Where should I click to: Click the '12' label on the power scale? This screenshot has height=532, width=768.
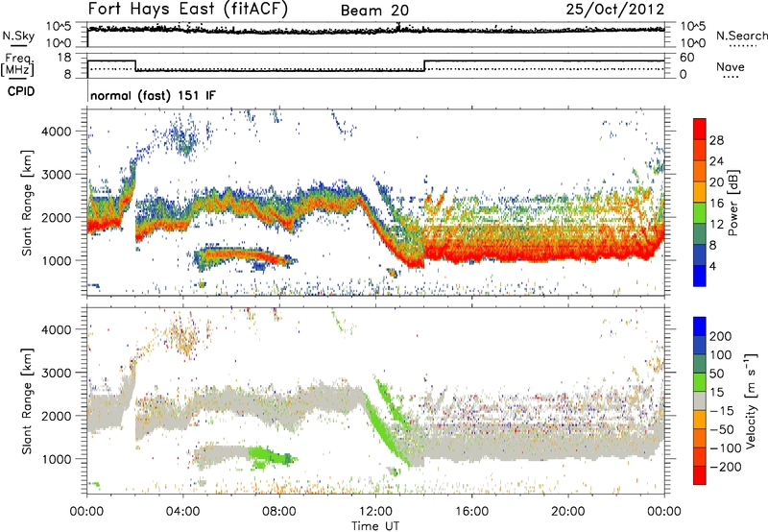716,225
